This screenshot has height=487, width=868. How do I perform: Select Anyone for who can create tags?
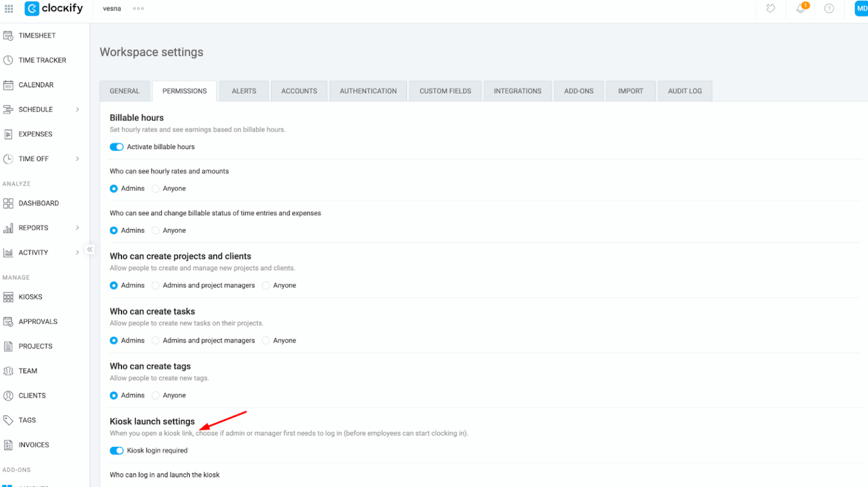tap(156, 395)
